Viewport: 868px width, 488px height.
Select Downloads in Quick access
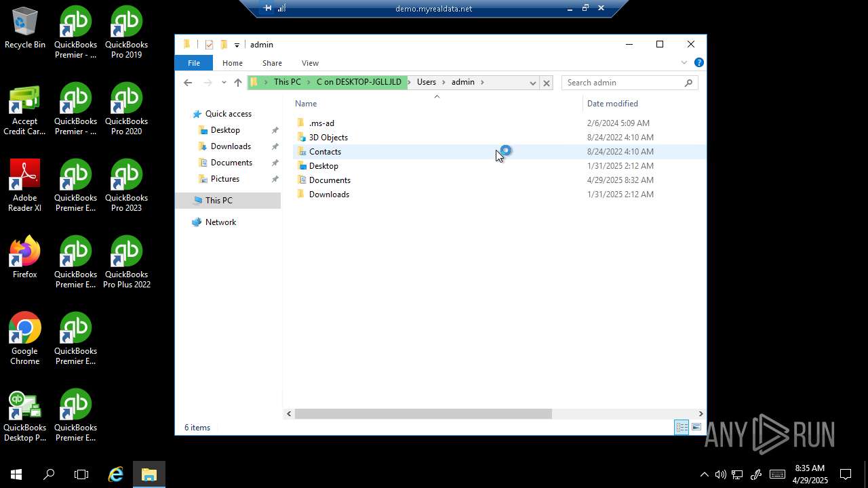pyautogui.click(x=231, y=146)
